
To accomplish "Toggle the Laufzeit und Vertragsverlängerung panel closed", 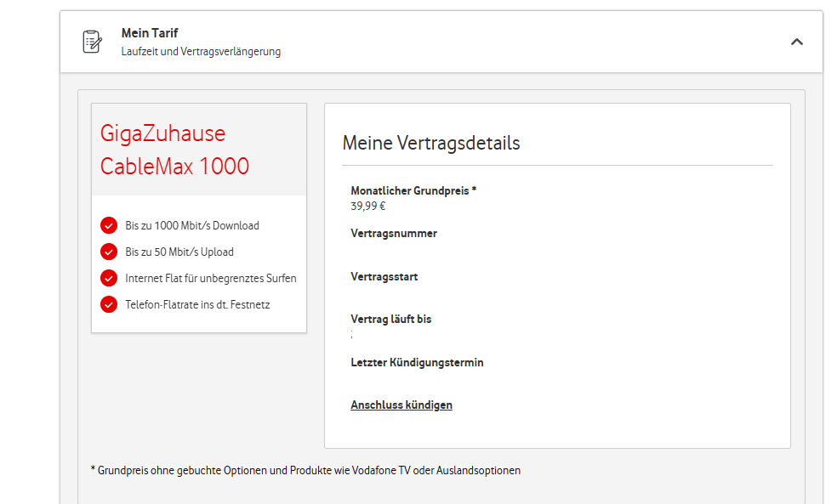I will [x=797, y=40].
